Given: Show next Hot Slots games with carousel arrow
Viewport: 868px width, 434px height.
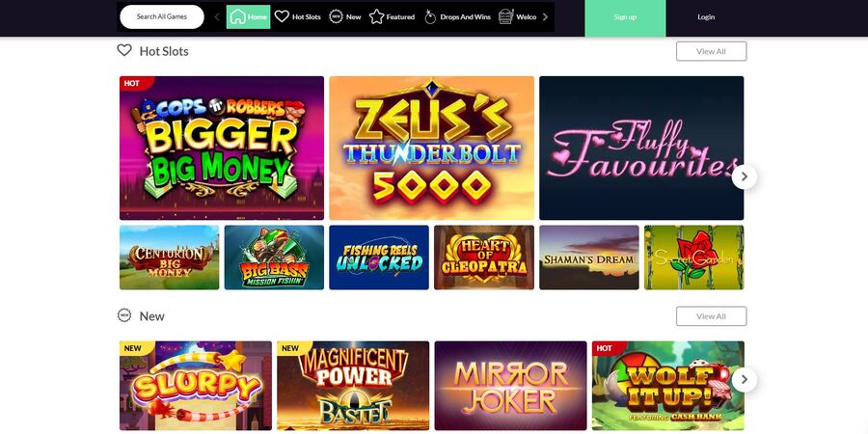Looking at the screenshot, I should coord(744,176).
